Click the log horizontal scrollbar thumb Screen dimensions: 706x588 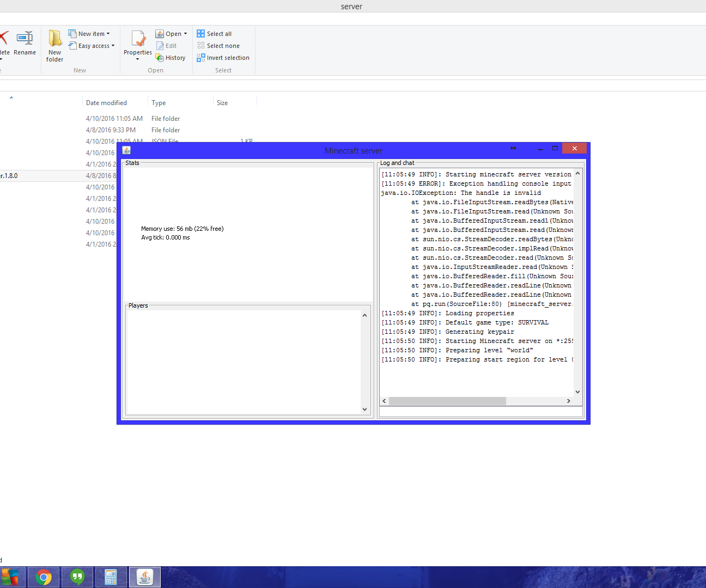tap(447, 401)
